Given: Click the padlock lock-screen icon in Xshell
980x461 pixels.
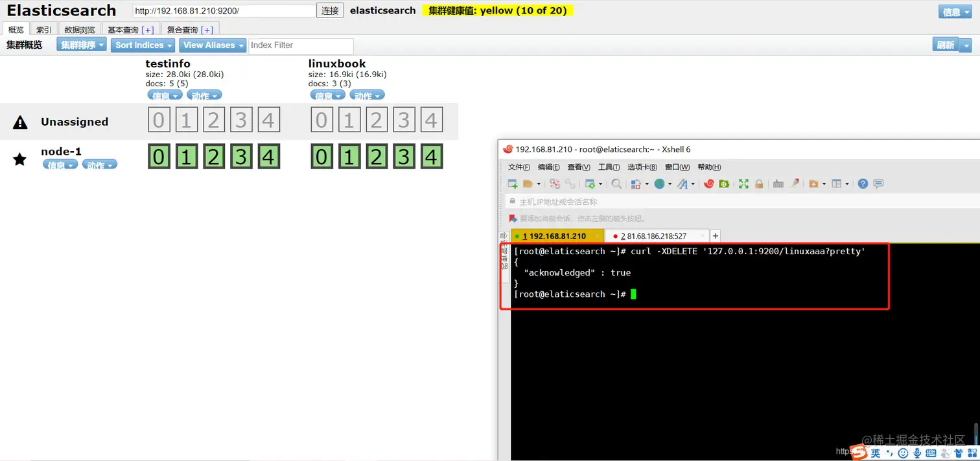Looking at the screenshot, I should (759, 184).
